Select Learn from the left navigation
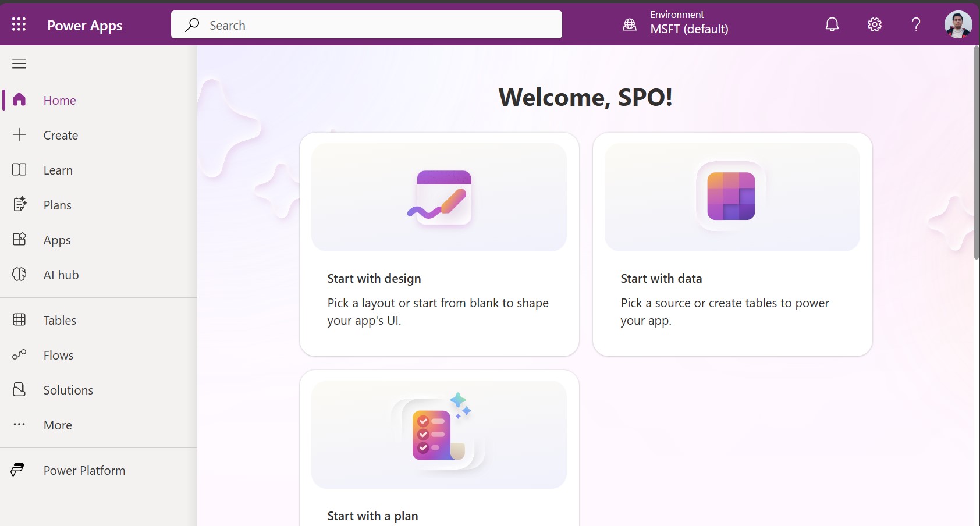The image size is (980, 526). 58,170
